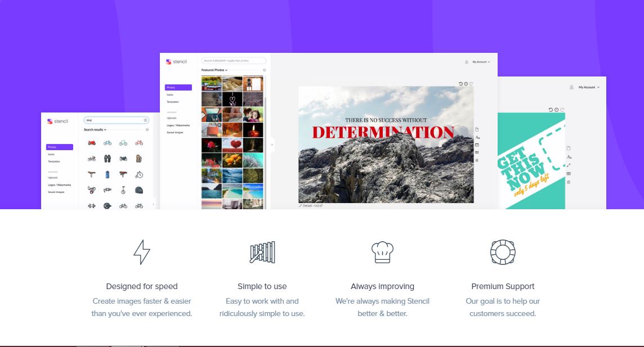Click the Stencil logo above the photos sidebar
This screenshot has width=644, height=347.
pyautogui.click(x=176, y=61)
